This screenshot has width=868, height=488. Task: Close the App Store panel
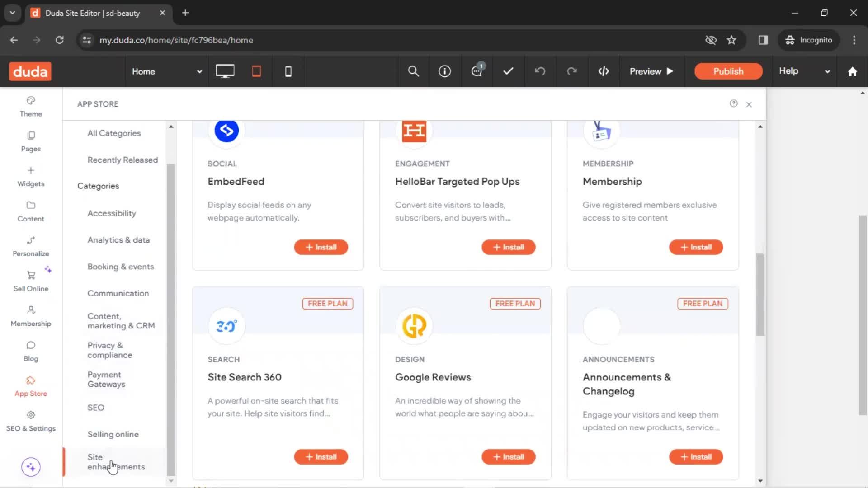[749, 104]
